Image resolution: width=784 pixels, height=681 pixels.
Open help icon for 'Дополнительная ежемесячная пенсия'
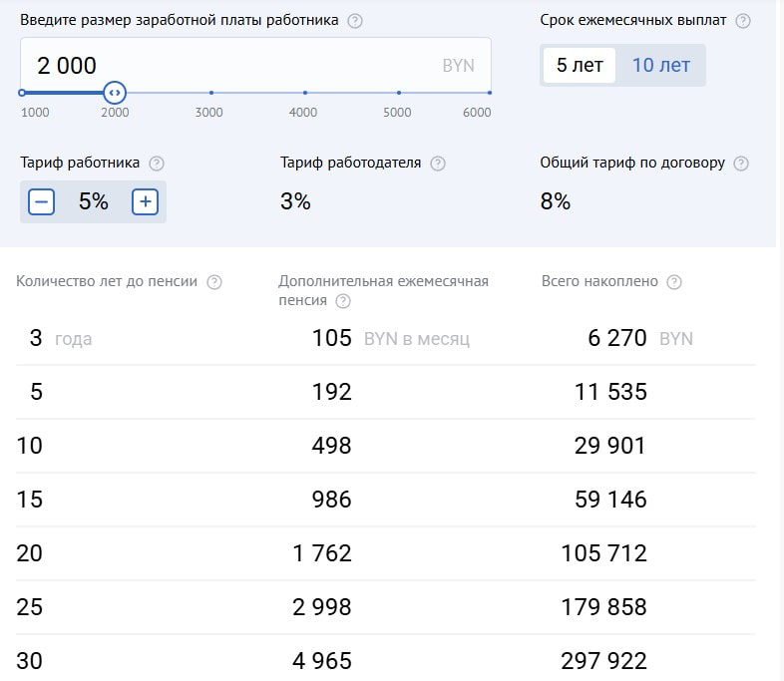(343, 301)
